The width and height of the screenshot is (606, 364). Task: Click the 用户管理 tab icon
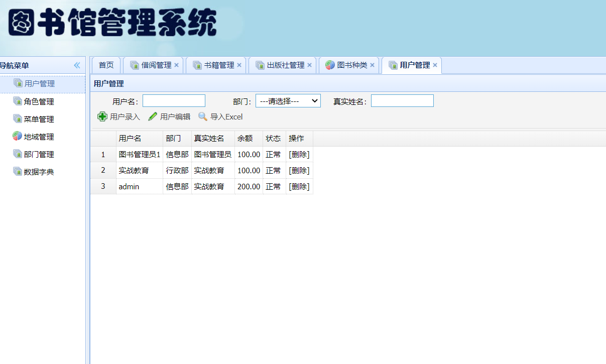tap(393, 65)
